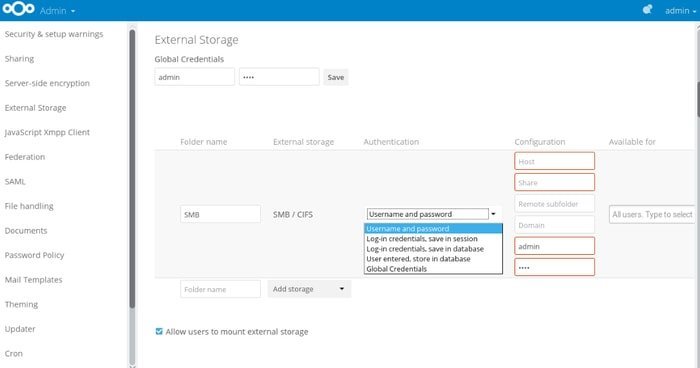Click the sidebar vertical scrollbar
Screen dimensions: 700x368
pos(132,169)
